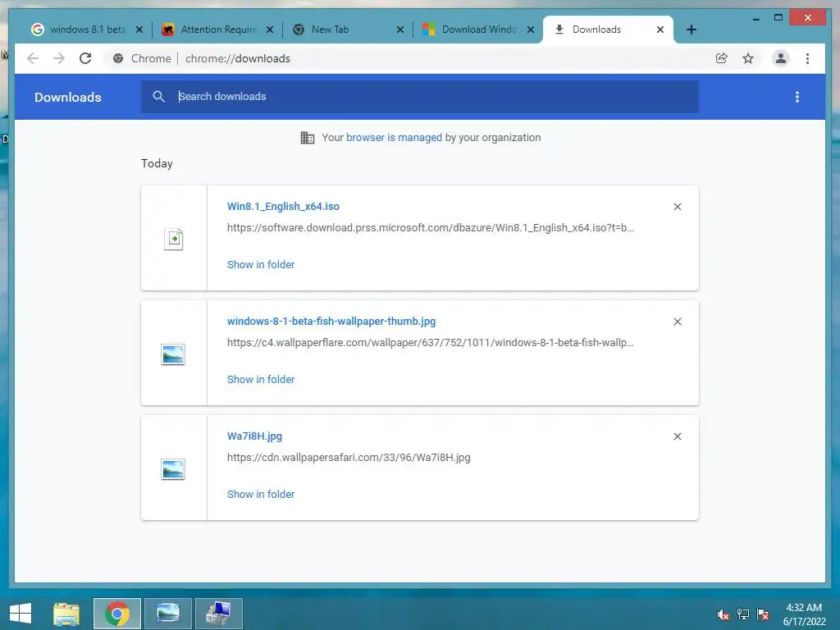Click the fish wallpaper image file icon

click(173, 354)
